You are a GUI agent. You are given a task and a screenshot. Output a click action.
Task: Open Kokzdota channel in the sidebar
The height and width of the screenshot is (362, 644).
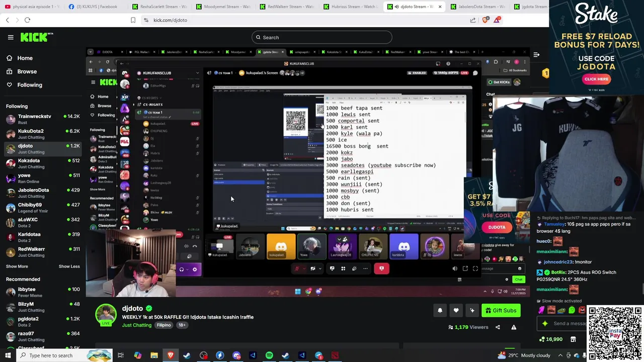pos(43,163)
